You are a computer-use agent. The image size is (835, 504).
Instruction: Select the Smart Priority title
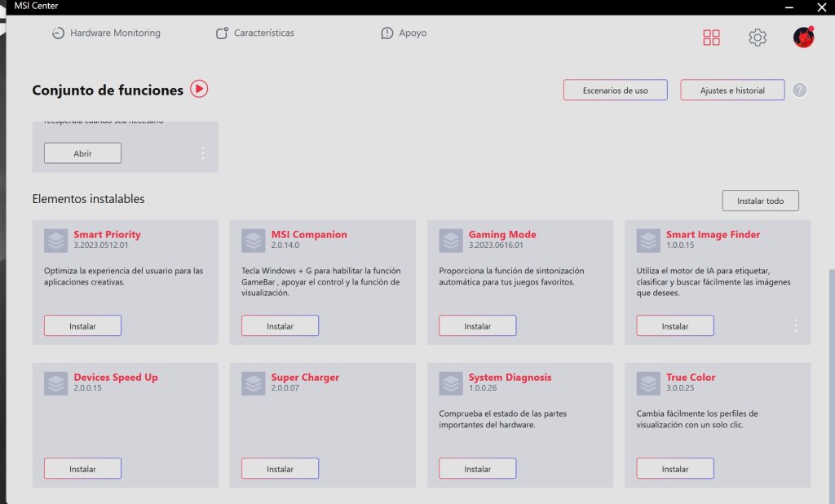coord(107,234)
